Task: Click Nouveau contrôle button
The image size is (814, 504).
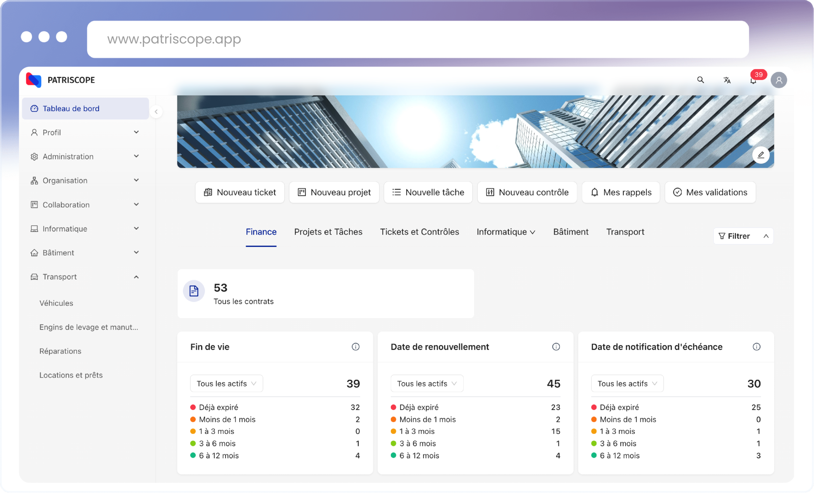Action: [x=527, y=192]
